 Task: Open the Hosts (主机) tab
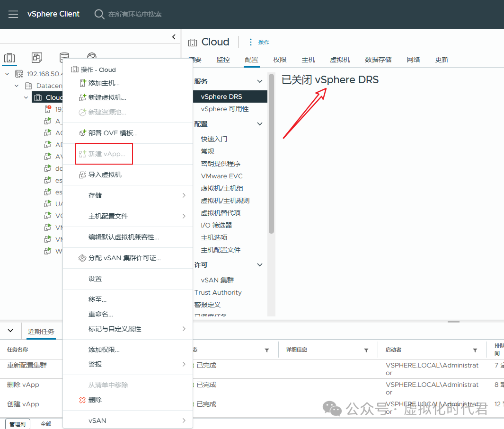click(308, 60)
